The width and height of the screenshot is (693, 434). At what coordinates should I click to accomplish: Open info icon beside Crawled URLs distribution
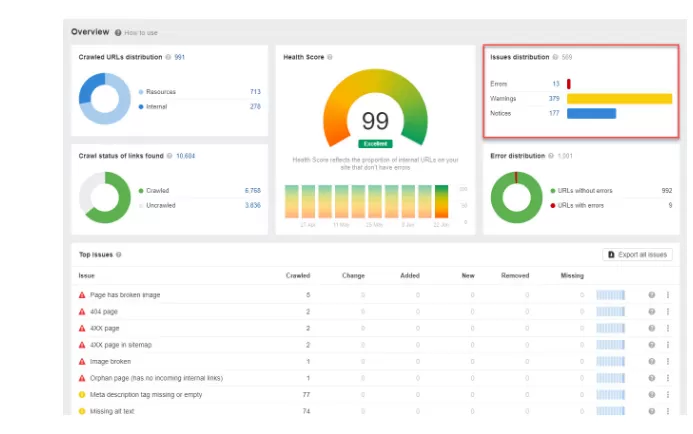coord(168,57)
